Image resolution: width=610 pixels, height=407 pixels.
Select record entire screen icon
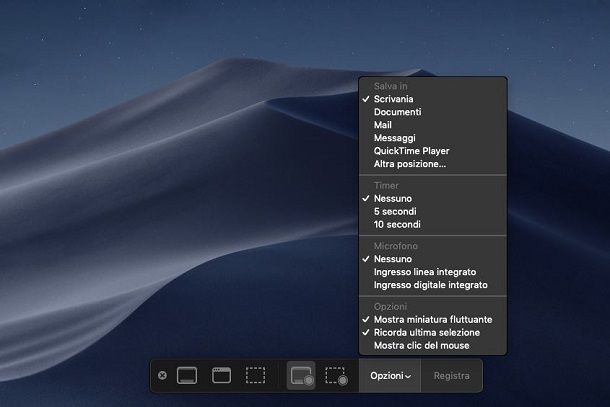(x=301, y=375)
